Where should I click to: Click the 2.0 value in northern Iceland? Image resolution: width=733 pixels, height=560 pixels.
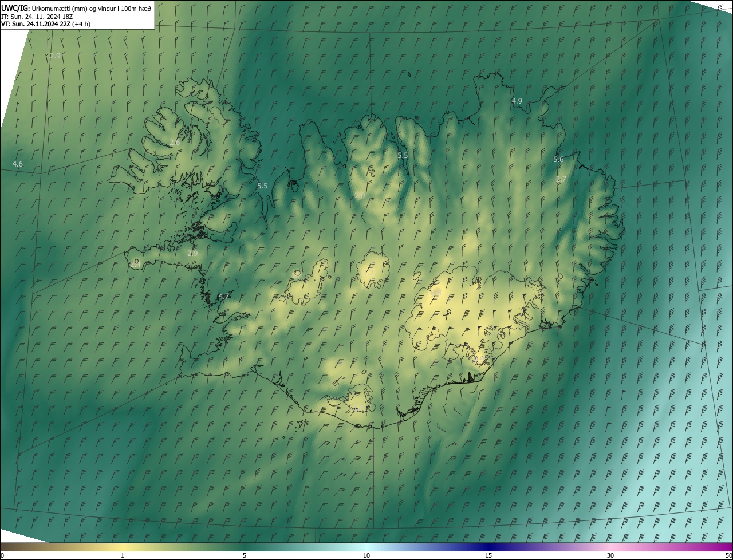coord(360,196)
